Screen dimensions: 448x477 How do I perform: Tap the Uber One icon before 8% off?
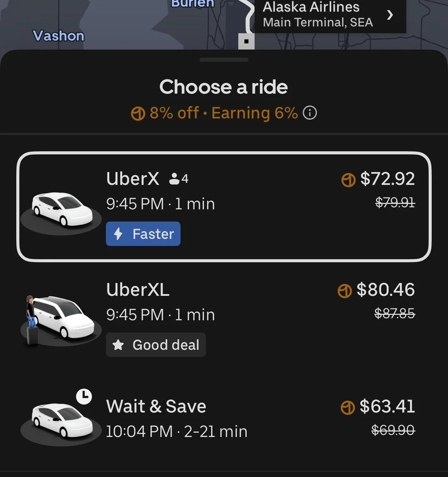tap(138, 113)
